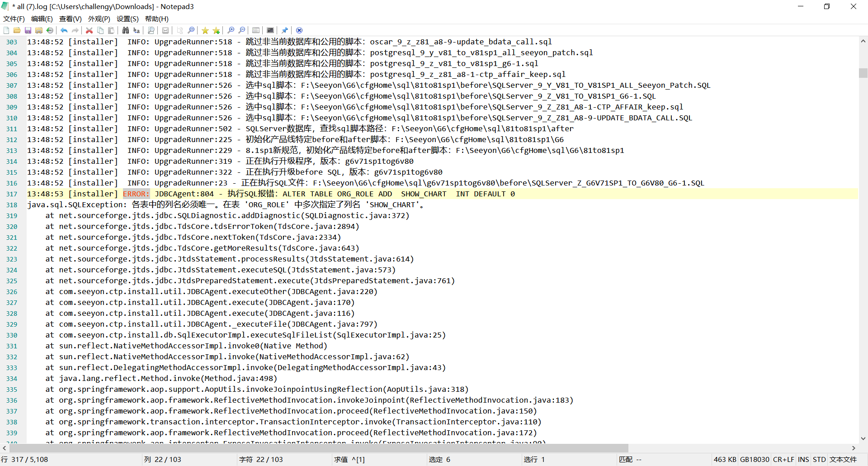
Task: Cut selection with the scissors icon
Action: (x=90, y=30)
